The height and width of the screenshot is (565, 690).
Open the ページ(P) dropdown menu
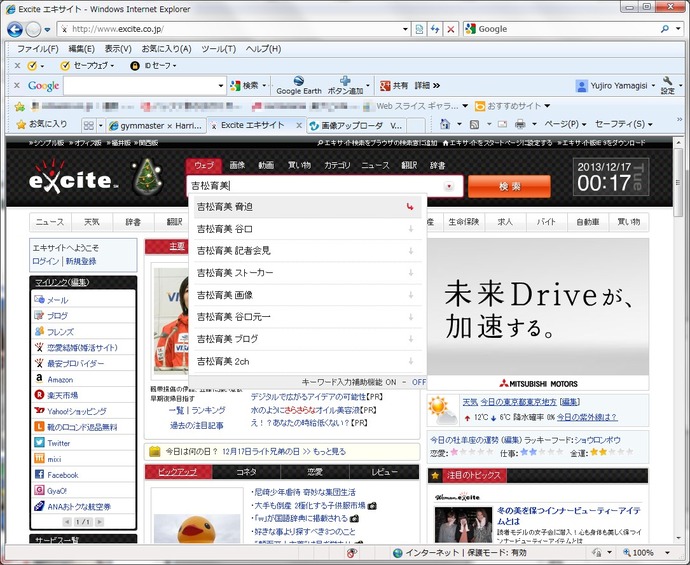pyautogui.click(x=566, y=124)
